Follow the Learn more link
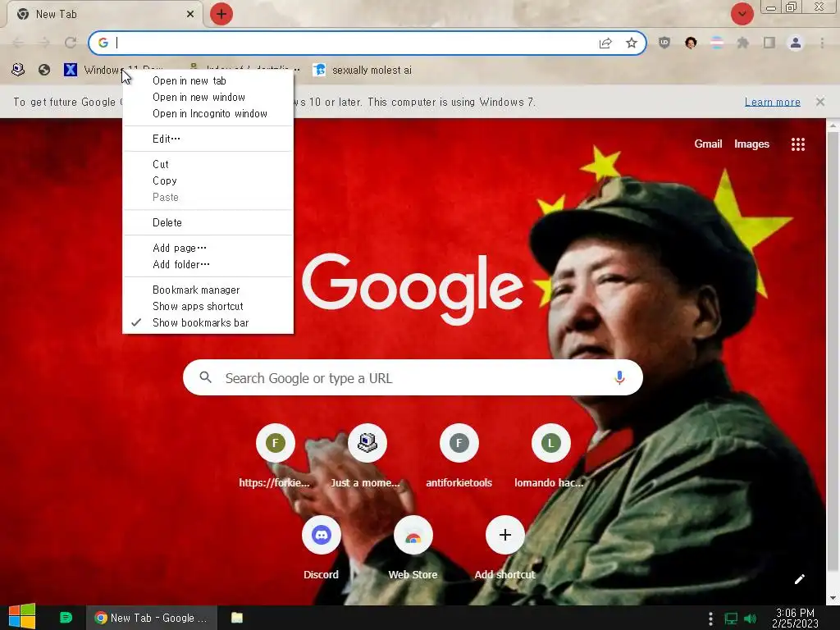840x630 pixels. click(x=772, y=102)
